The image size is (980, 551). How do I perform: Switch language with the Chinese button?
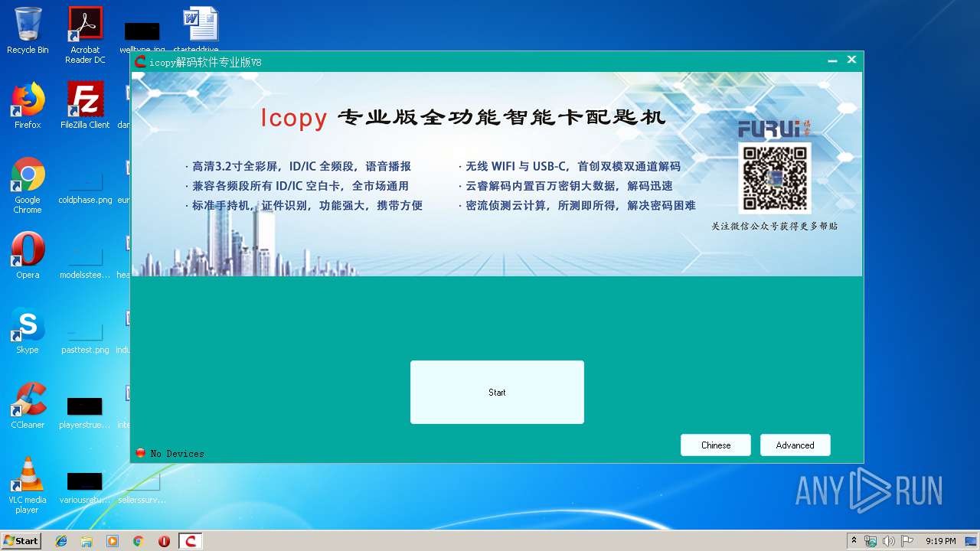[716, 445]
